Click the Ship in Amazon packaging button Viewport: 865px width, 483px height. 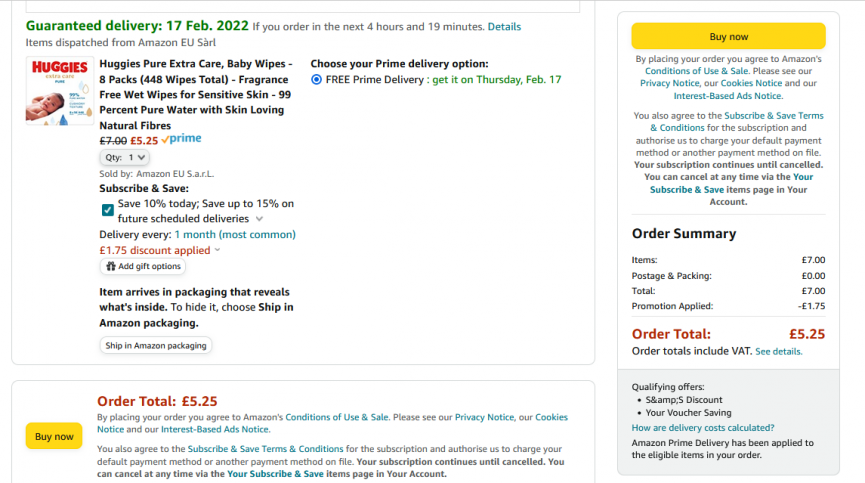coord(156,346)
